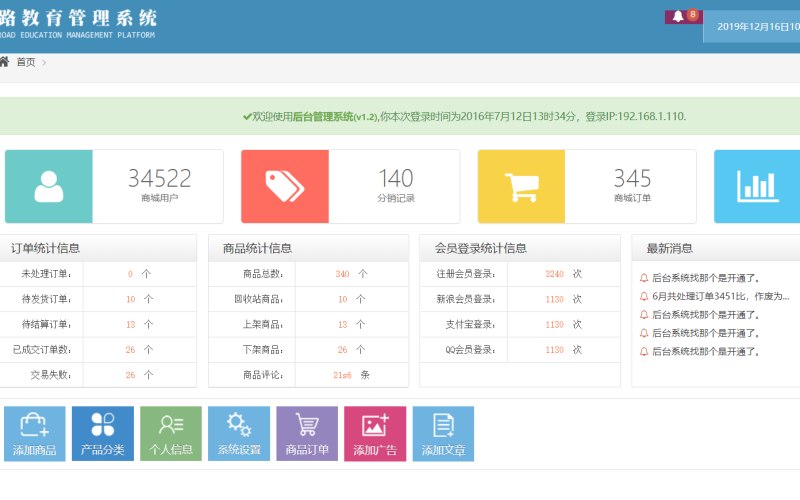
Task: Click the 34522 商城用户 count
Action: 159,179
